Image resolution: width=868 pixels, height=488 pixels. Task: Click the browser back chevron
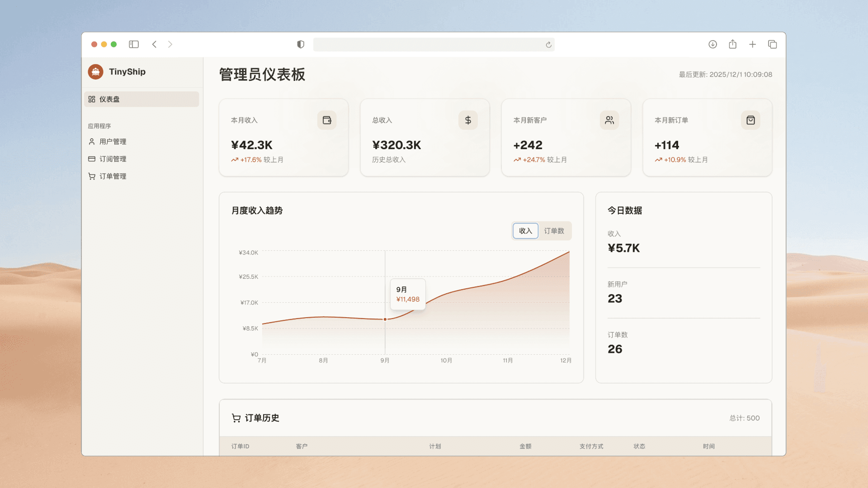(154, 44)
